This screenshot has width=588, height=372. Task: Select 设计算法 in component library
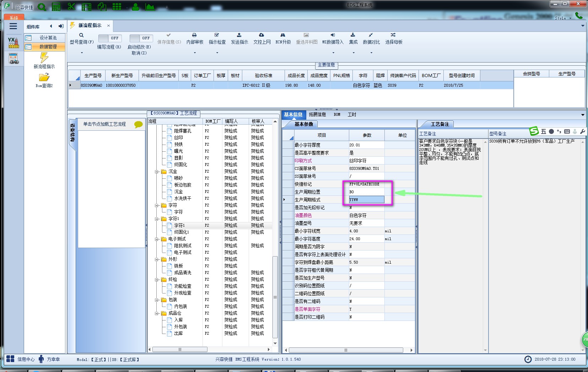click(x=45, y=38)
